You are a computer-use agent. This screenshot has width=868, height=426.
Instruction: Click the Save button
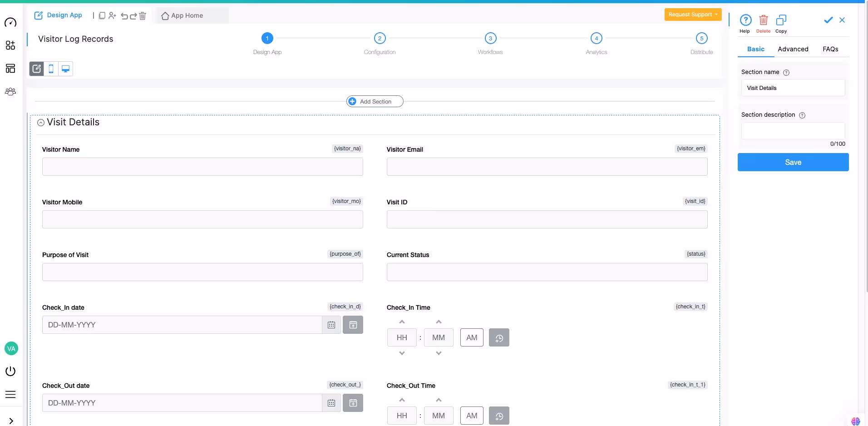(x=794, y=162)
